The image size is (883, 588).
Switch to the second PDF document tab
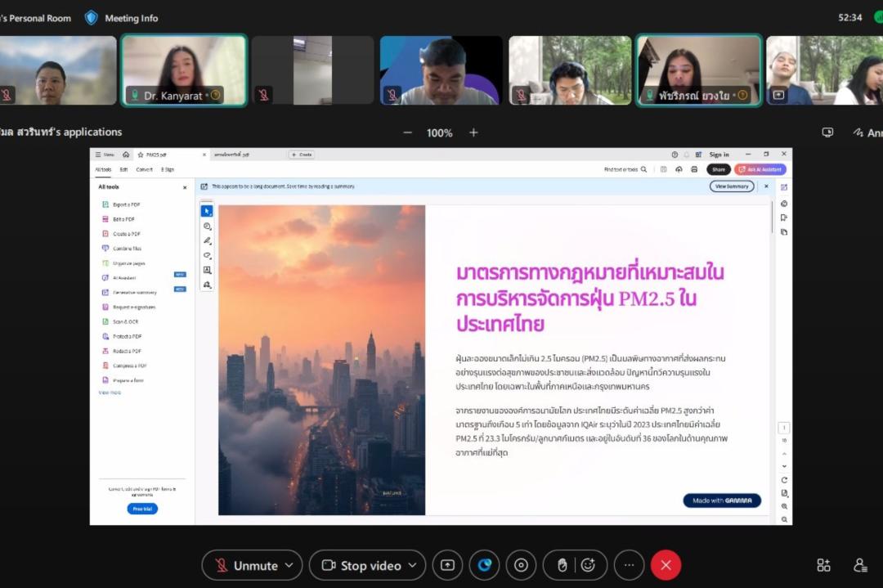(x=232, y=155)
